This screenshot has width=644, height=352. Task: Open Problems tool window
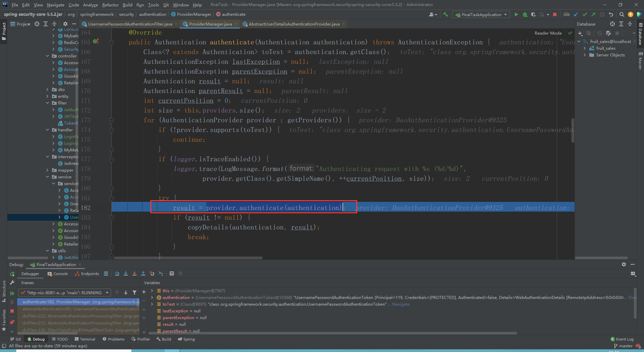pyautogui.click(x=113, y=339)
